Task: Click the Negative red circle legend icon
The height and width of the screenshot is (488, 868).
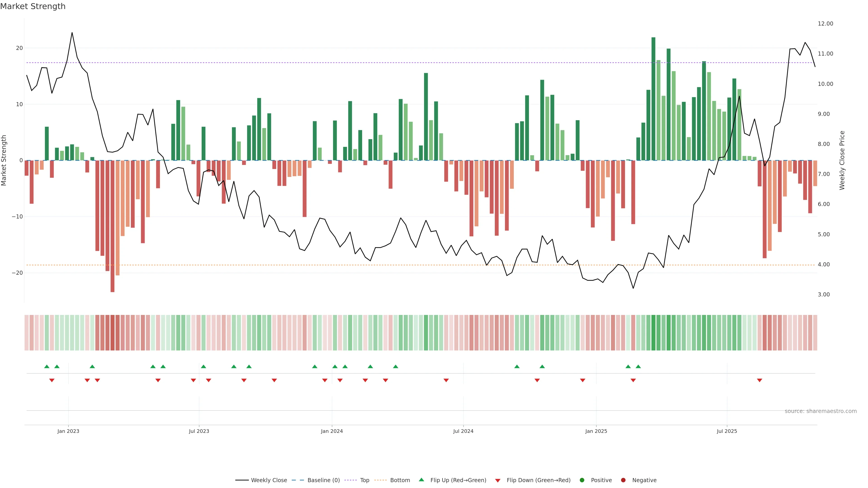Action: 623,480
